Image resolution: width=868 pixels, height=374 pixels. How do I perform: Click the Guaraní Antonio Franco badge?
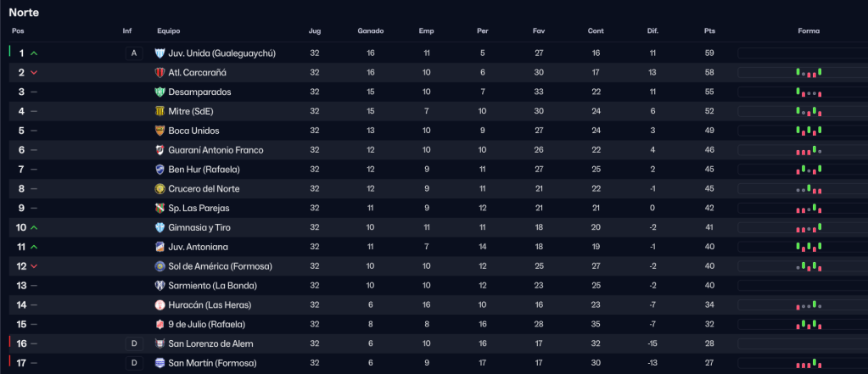click(x=160, y=150)
